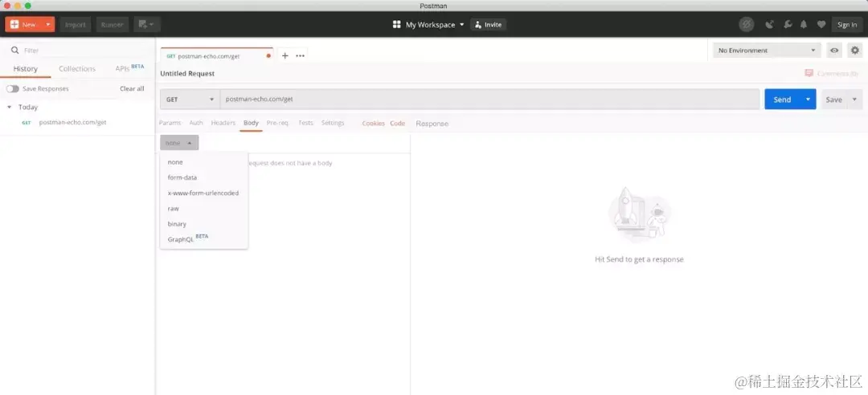Click the filter magnifier icon

(15, 51)
